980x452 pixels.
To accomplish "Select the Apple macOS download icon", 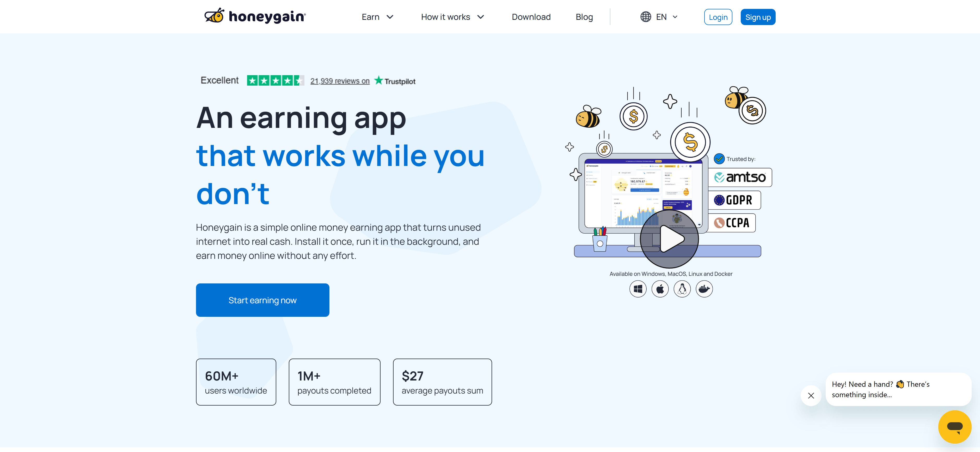I will [660, 289].
